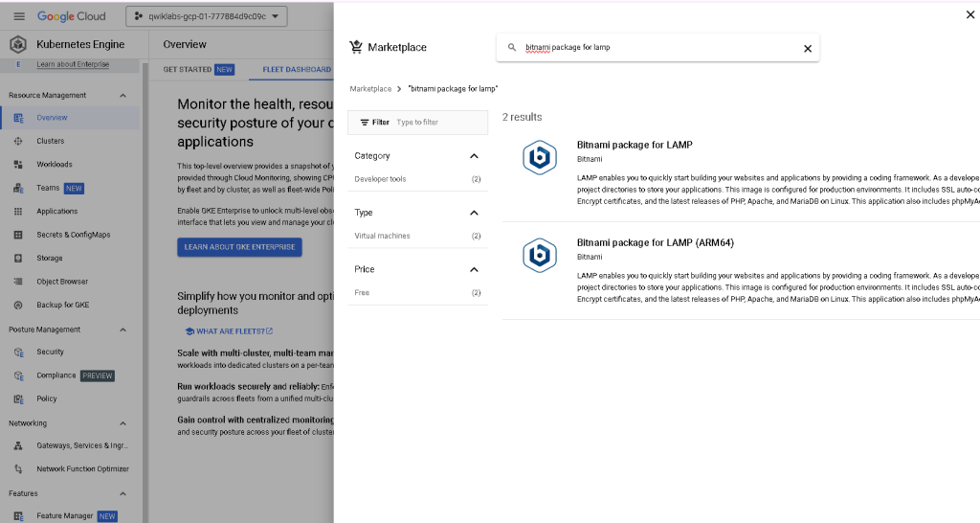Go to Object Browser page
The width and height of the screenshot is (980, 523).
click(62, 282)
